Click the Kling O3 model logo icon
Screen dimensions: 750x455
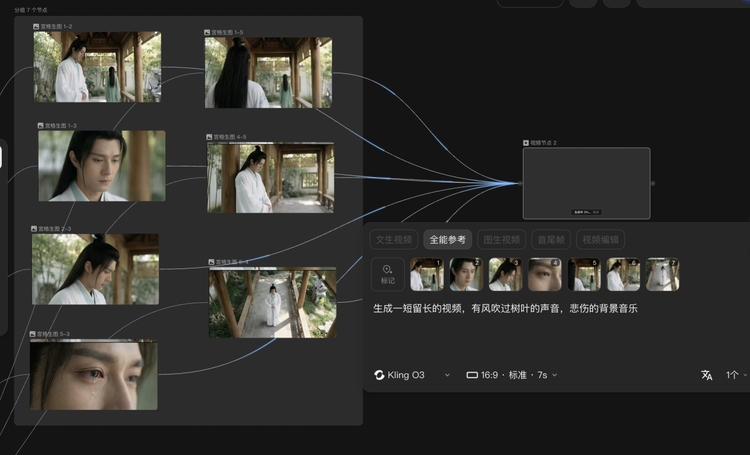(x=379, y=375)
